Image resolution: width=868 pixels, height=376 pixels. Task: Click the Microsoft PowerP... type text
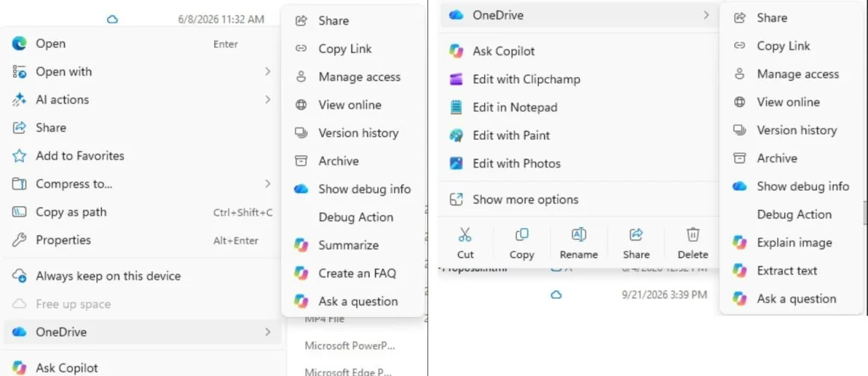[350, 346]
